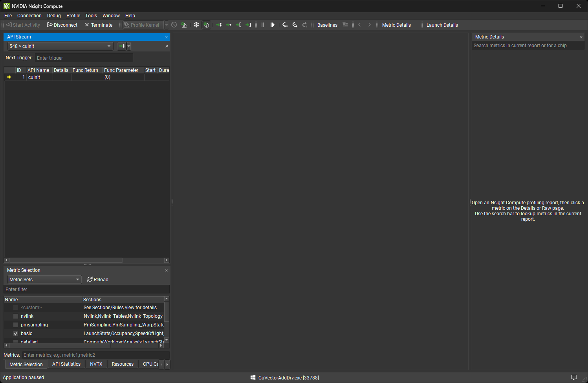Check the nvlink metric set
This screenshot has width=588, height=383.
[x=15, y=316]
